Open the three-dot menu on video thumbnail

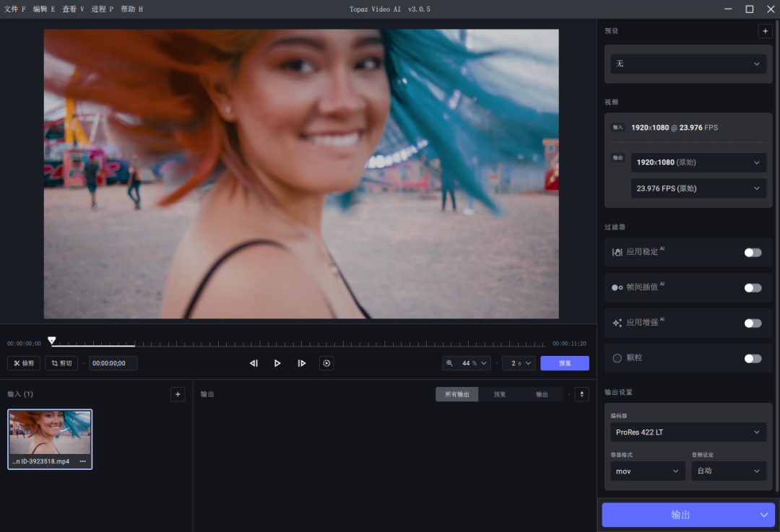(x=83, y=461)
